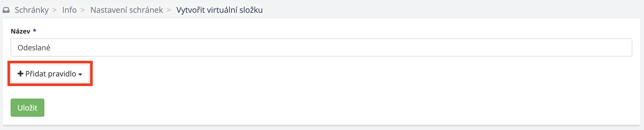
Task: Navigate to Nastavení schránek breadcrumb
Action: pos(126,10)
